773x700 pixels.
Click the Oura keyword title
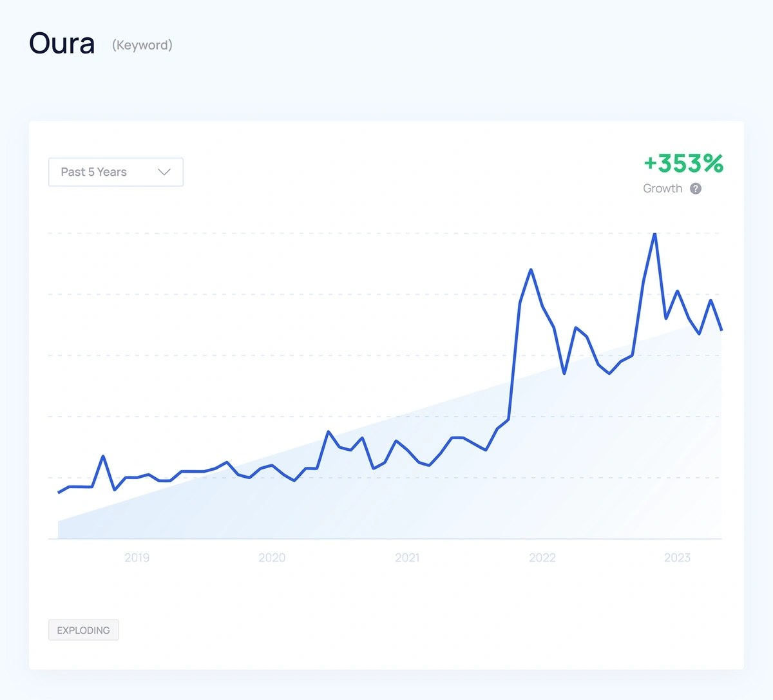(x=62, y=44)
